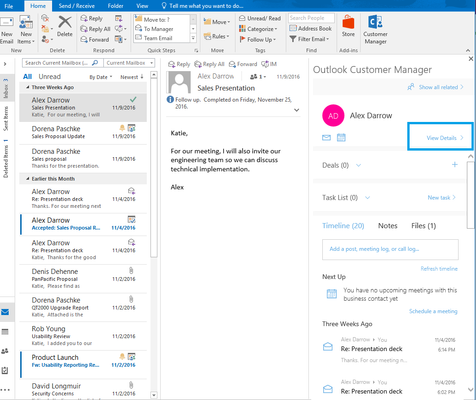Open the Move dropdown in ribbon
476x400 pixels.
(217, 22)
